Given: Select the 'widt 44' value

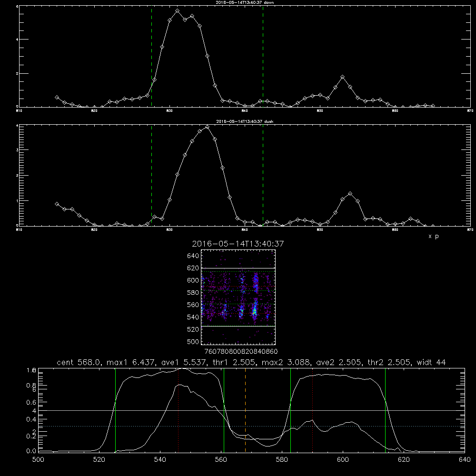Looking at the screenshot, I should pyautogui.click(x=431, y=362).
